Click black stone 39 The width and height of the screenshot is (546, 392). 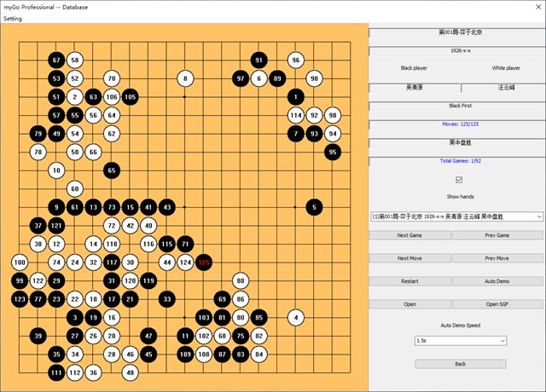(x=38, y=336)
